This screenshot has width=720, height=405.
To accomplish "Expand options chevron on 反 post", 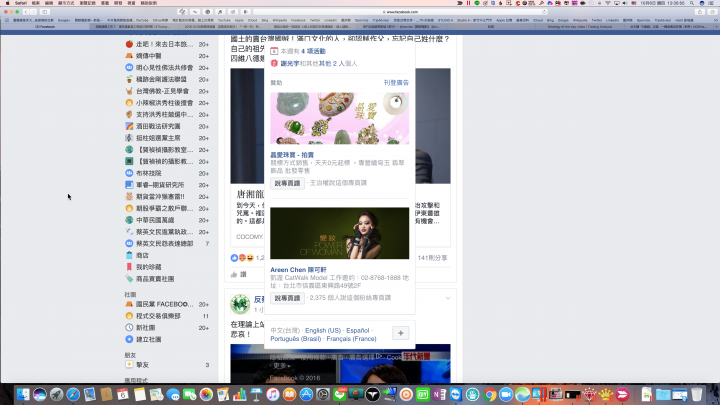I will [x=448, y=298].
